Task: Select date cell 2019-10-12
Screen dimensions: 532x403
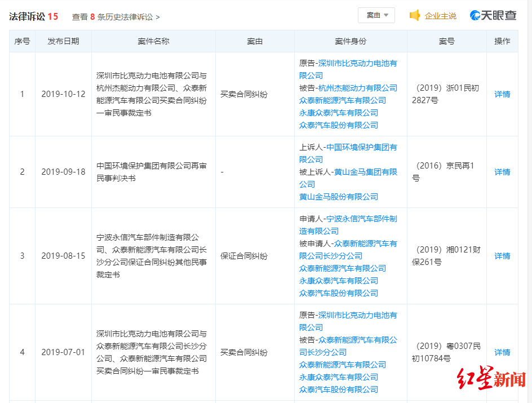Action: pyautogui.click(x=64, y=94)
